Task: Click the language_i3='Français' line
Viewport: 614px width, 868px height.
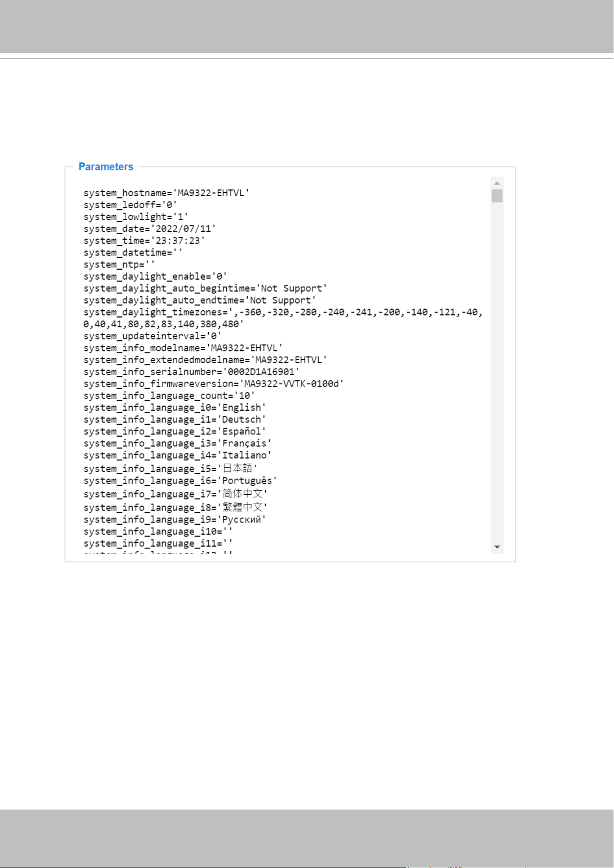Action: [178, 444]
